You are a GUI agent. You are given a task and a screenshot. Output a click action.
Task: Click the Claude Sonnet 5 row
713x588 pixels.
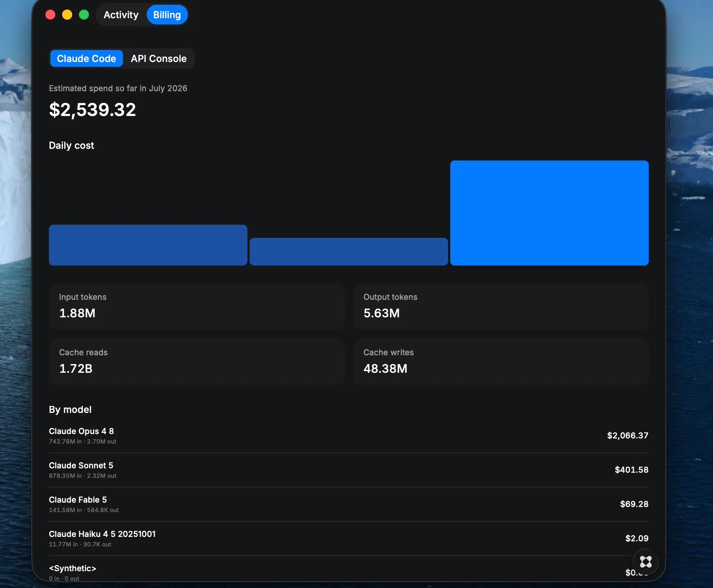click(x=349, y=470)
